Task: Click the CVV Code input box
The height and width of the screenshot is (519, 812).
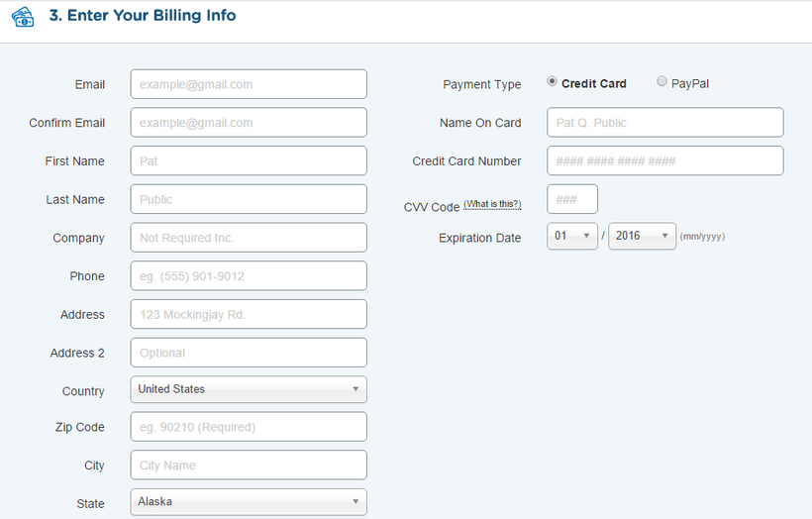Action: click(572, 199)
